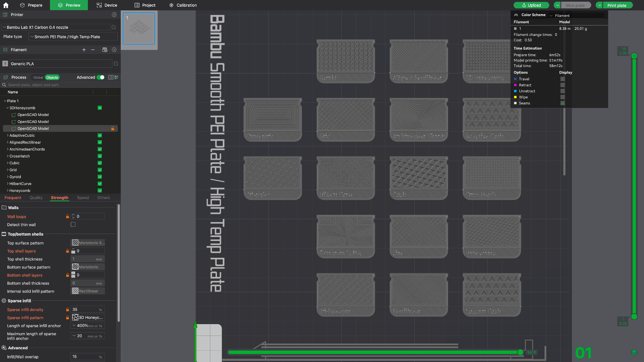The width and height of the screenshot is (644, 362).
Task: Edit the Generic PLA filament preset
Action: pos(116,63)
